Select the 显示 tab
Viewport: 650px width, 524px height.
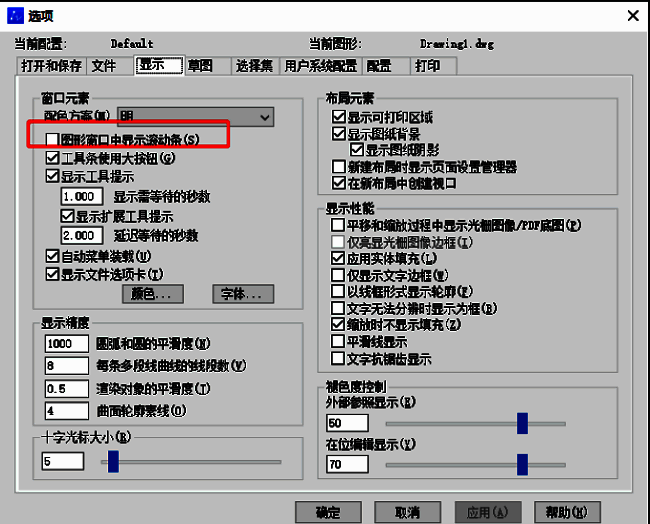pyautogui.click(x=160, y=65)
